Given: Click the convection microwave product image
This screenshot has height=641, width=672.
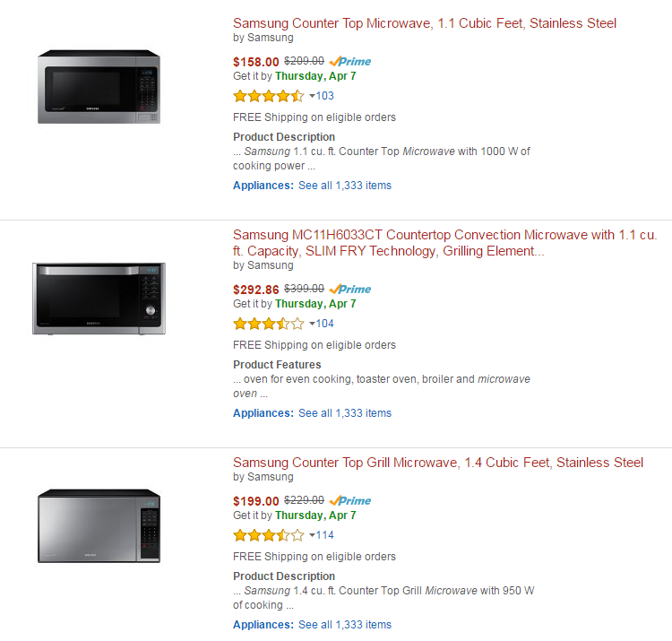Looking at the screenshot, I should (x=99, y=299).
